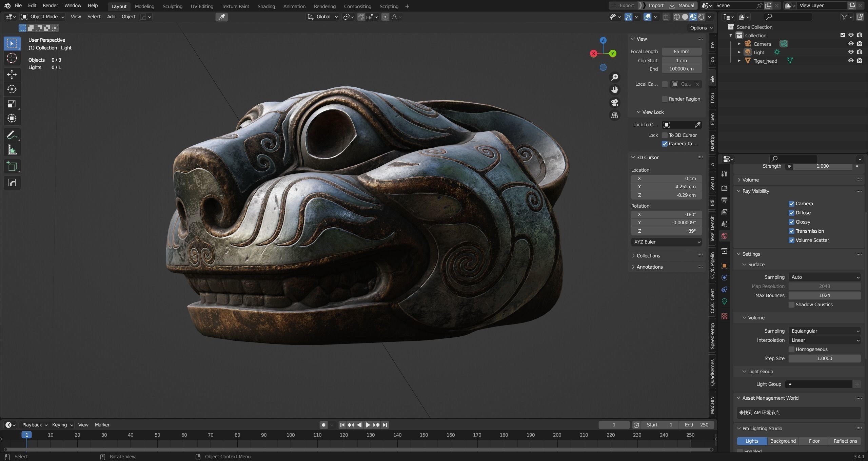Screen dimensions: 868x461
Task: Enable Homogeneous volume checkbox
Action: 791,350
